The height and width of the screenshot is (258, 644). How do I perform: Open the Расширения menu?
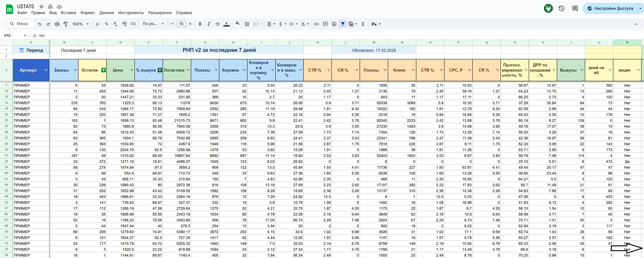pyautogui.click(x=159, y=13)
